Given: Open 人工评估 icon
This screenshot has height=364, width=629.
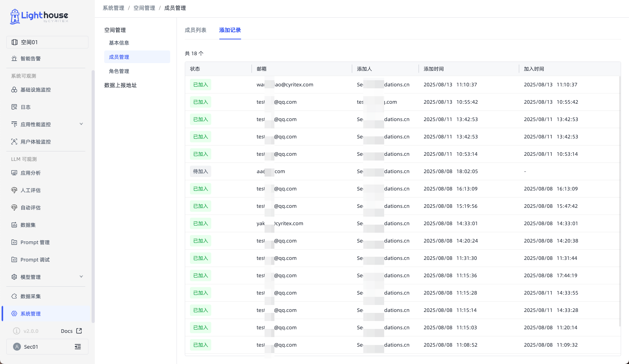Looking at the screenshot, I should [14, 190].
